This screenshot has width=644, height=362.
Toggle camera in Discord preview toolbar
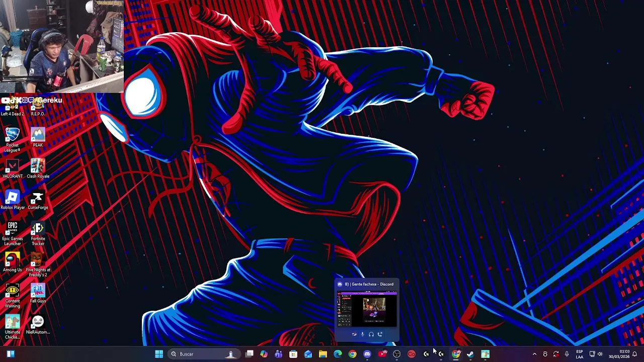[354, 334]
